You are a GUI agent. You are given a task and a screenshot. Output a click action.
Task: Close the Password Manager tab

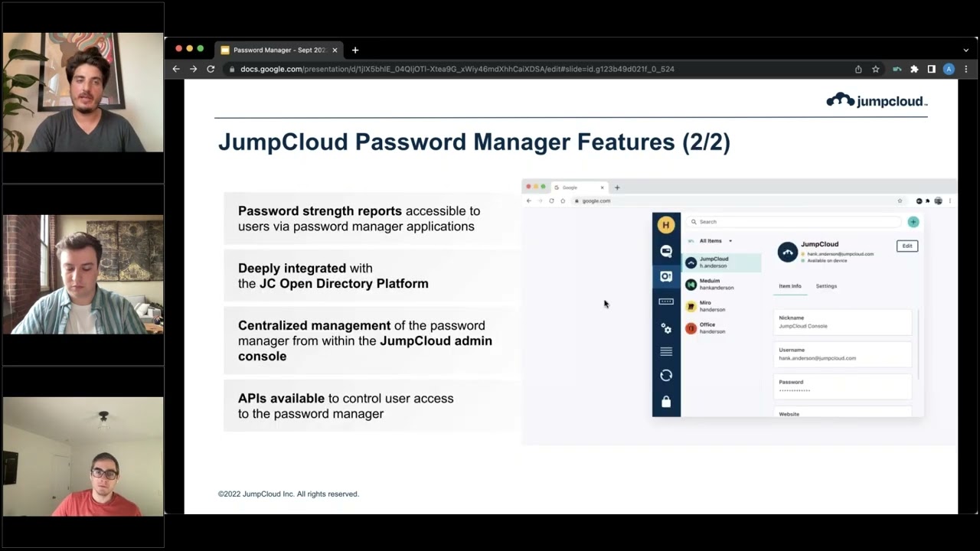tap(335, 51)
